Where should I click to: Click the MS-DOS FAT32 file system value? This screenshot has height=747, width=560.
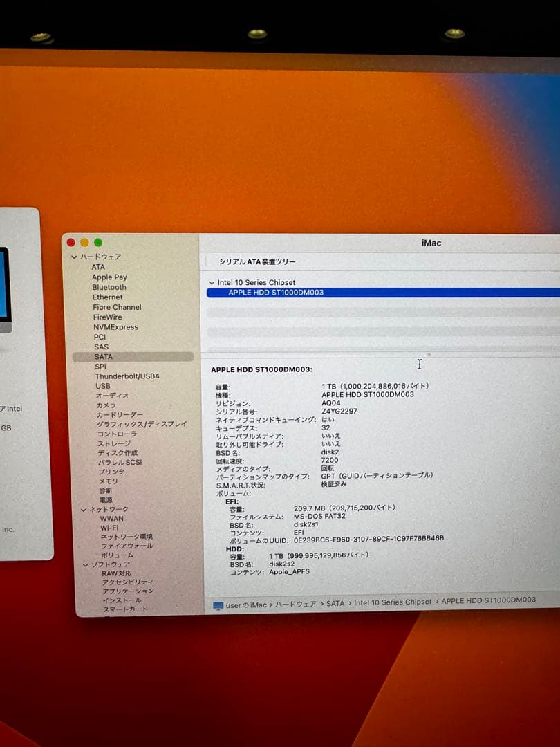319,516
